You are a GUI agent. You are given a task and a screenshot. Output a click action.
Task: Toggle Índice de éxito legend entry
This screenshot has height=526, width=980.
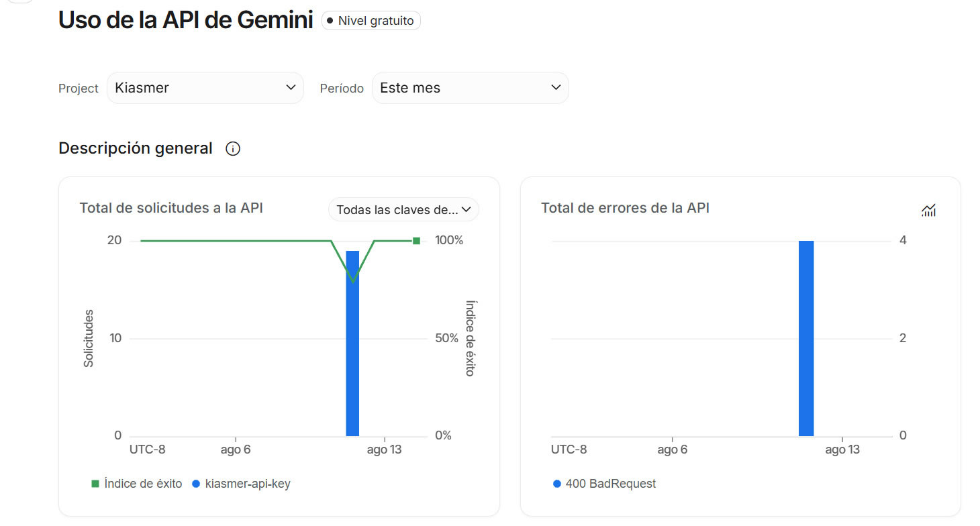pyautogui.click(x=137, y=484)
